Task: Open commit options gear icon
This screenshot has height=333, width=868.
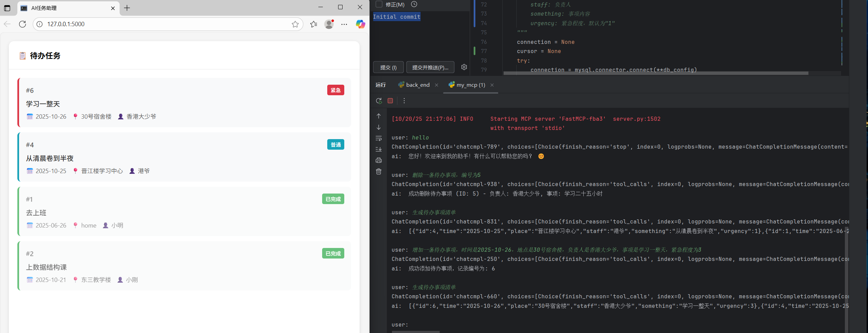Action: [464, 67]
